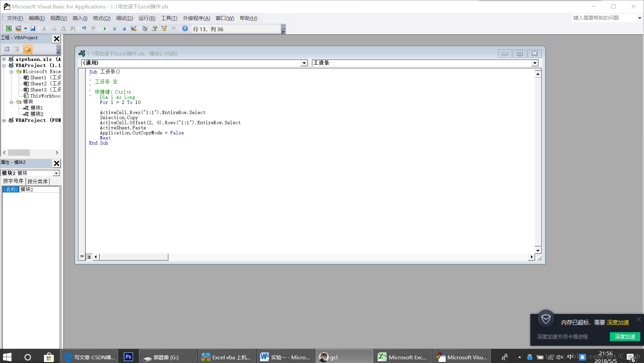Toggle Design Mode icon

point(134,29)
